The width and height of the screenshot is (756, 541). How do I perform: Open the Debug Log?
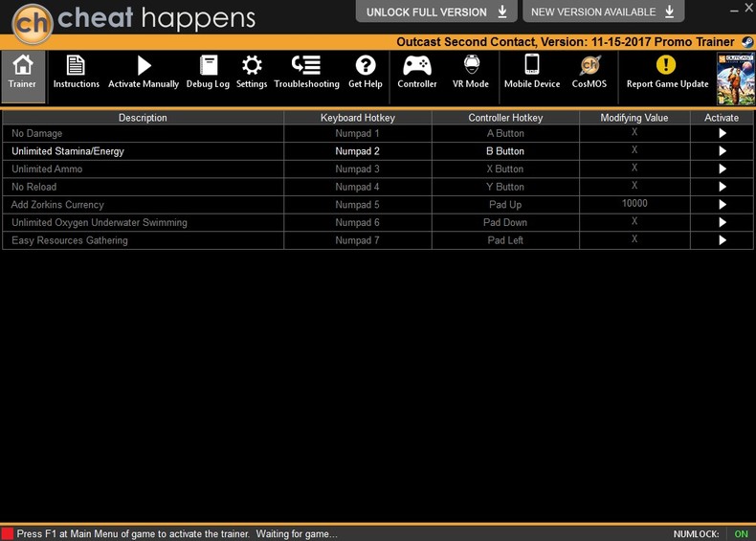209,73
